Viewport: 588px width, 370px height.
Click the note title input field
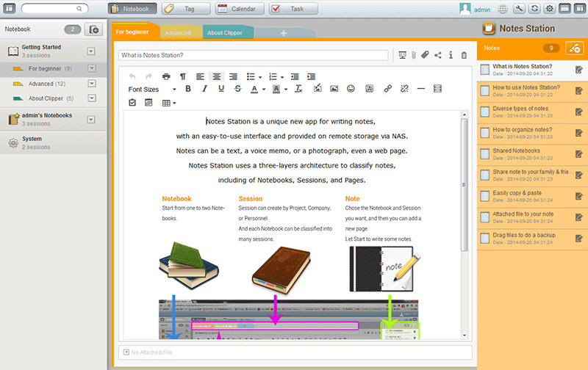tap(253, 55)
